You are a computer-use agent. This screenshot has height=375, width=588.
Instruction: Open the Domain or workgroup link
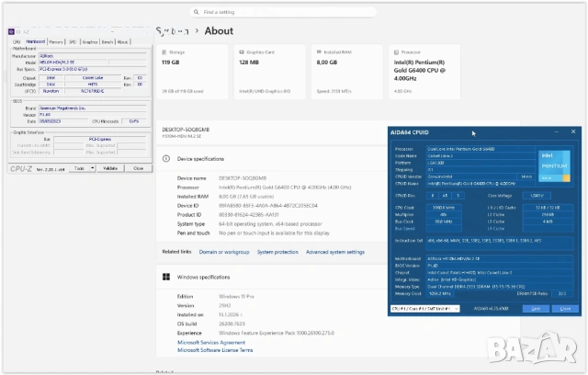(224, 252)
